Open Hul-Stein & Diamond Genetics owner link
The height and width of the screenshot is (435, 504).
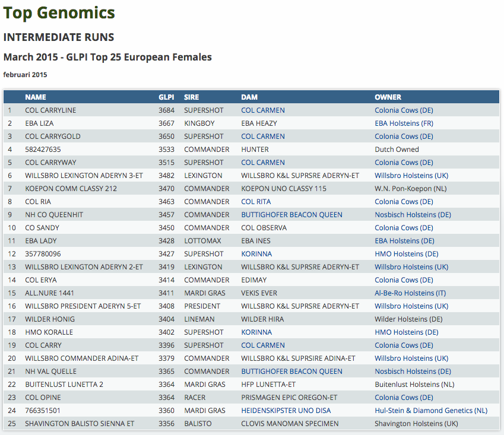[430, 411]
